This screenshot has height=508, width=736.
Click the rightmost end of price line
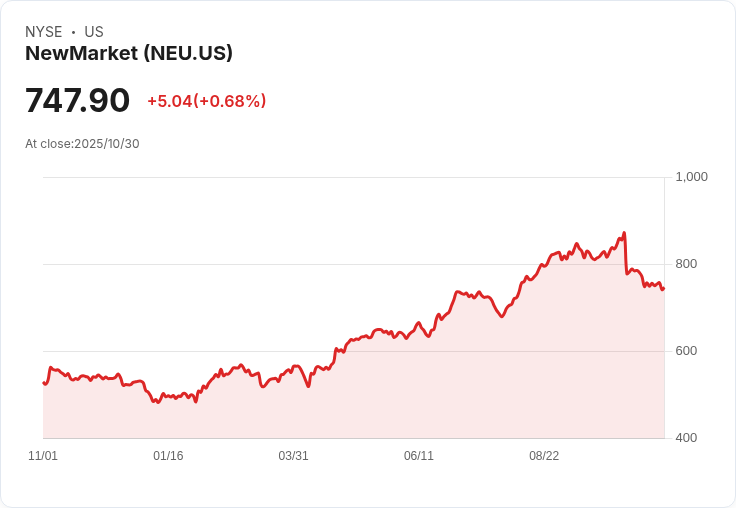(x=663, y=289)
